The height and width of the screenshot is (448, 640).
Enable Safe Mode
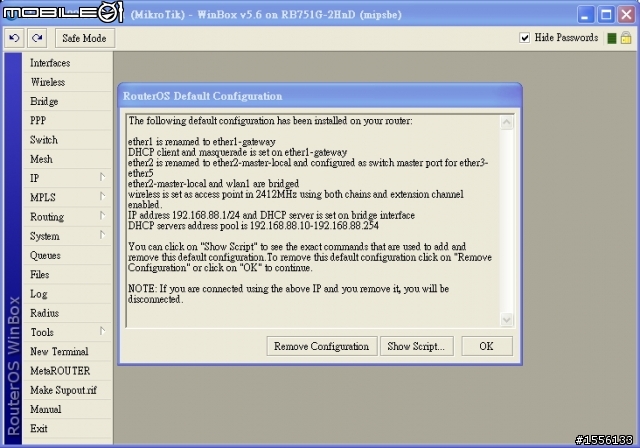click(84, 38)
